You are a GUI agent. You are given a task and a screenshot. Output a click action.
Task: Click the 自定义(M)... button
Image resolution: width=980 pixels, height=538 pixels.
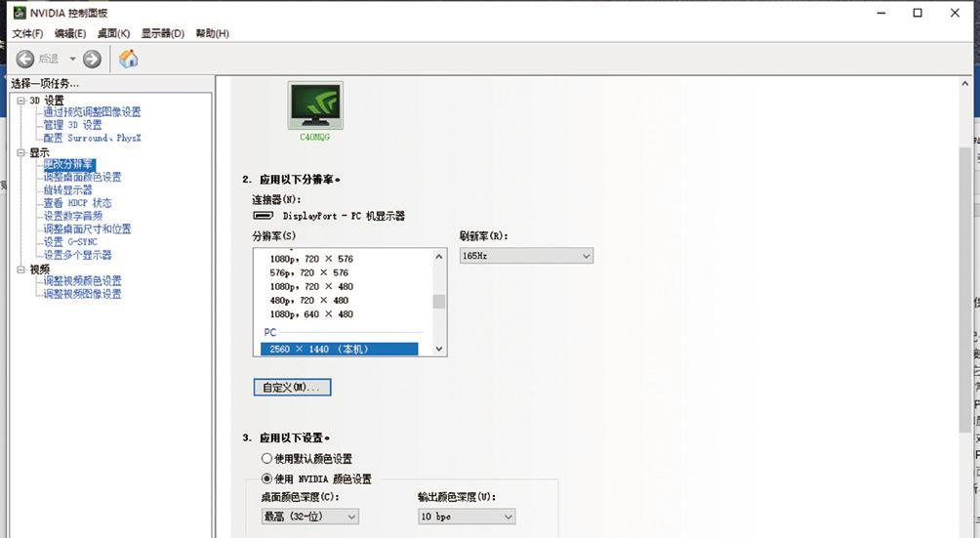coord(293,388)
